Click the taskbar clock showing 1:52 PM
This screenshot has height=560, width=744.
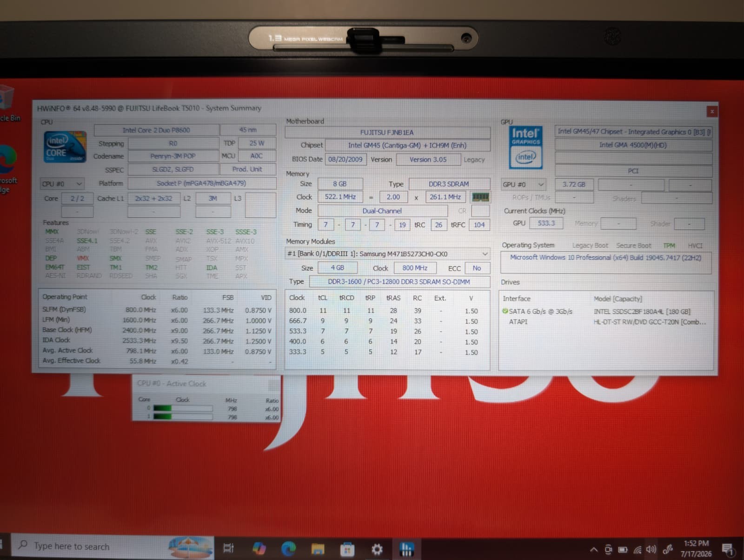pos(696,549)
